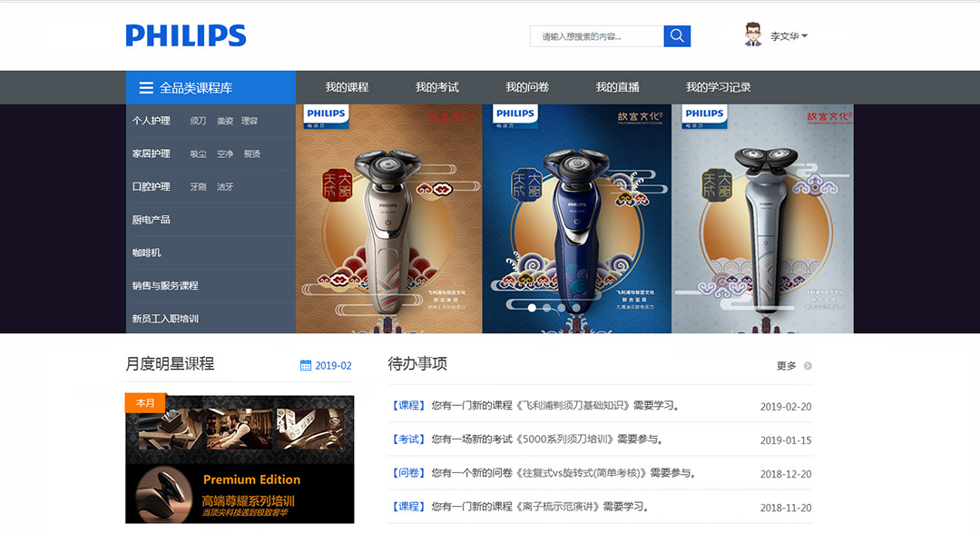Click the hamburger icon beside 全品类课程库
980x534 pixels.
(146, 87)
